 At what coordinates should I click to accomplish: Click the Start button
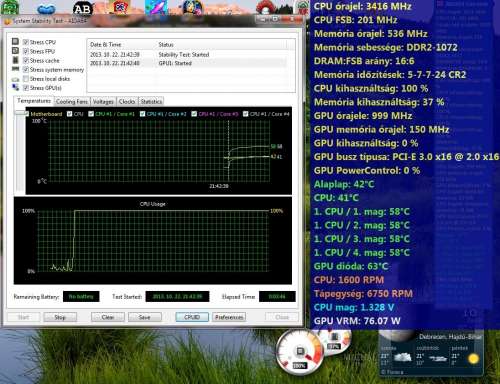[x=23, y=317]
